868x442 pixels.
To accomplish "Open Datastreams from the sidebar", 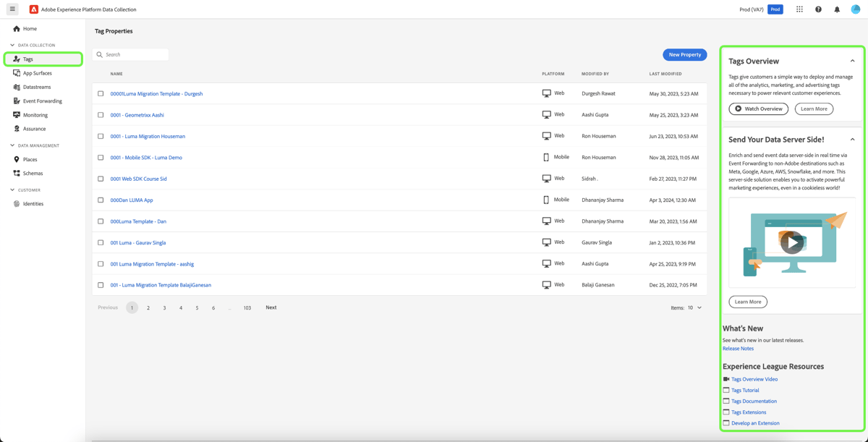I will 38,87.
